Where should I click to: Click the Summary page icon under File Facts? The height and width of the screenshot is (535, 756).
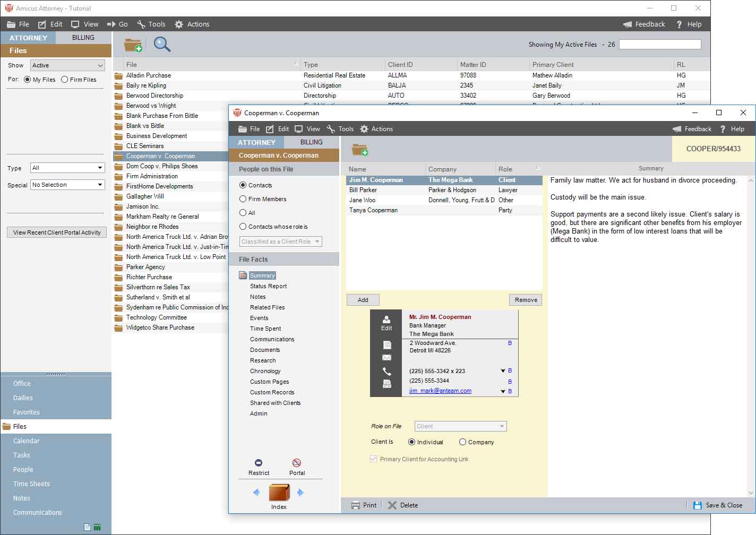point(243,275)
